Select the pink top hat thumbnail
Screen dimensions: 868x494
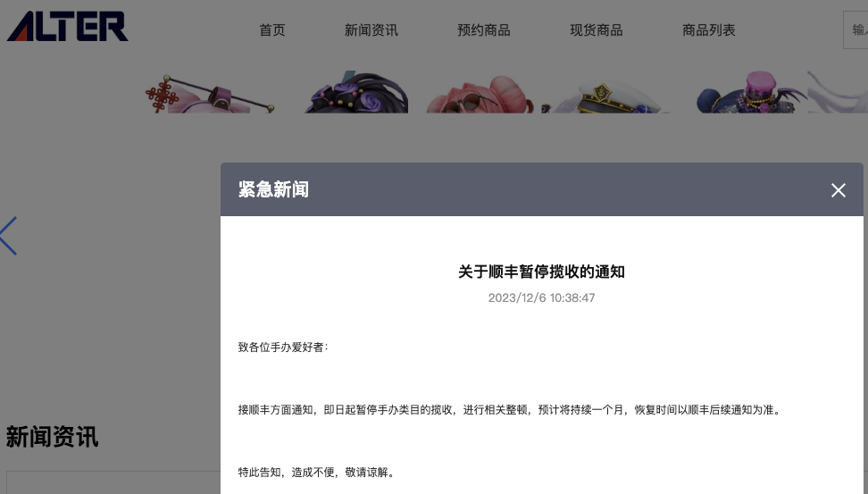(751, 92)
